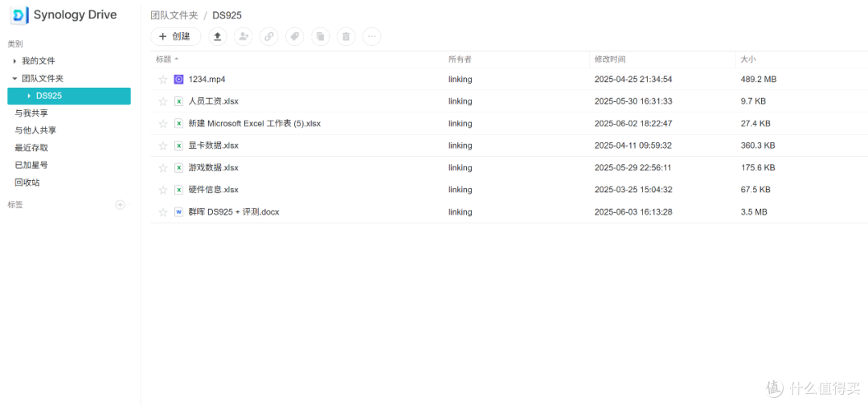Select the DS925 folder in sidebar
The image size is (868, 406).
click(x=69, y=96)
